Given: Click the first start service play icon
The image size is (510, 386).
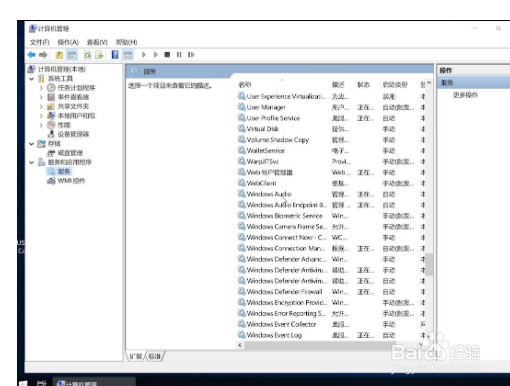Looking at the screenshot, I should point(144,54).
